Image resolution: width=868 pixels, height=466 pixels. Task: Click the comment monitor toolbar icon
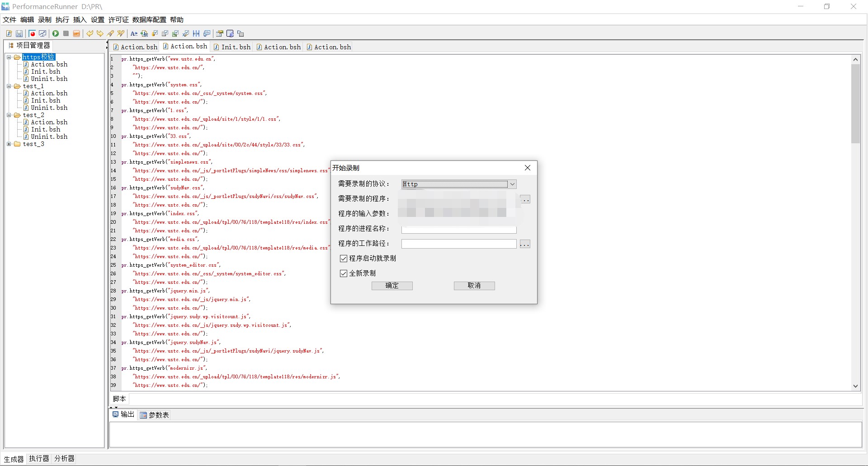[x=207, y=33]
